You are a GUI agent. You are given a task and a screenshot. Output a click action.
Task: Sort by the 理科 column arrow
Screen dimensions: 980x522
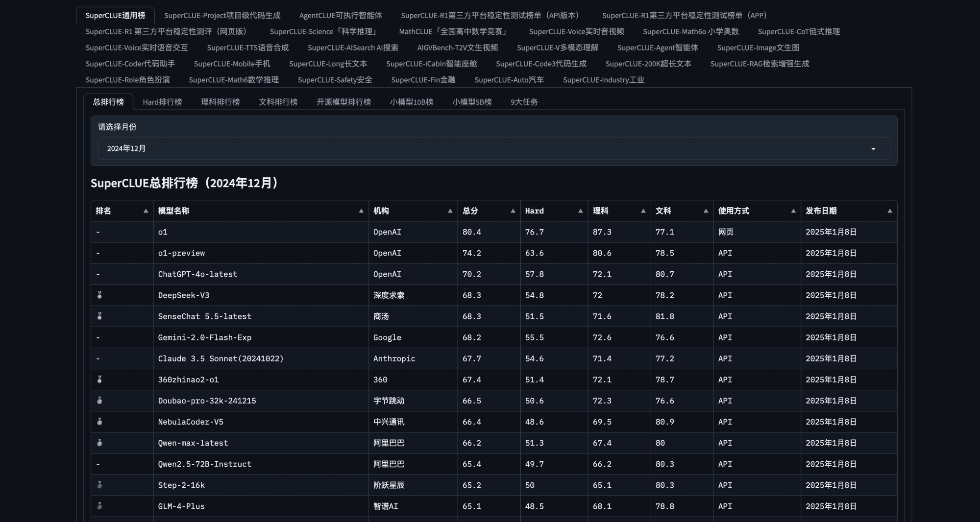[643, 211]
